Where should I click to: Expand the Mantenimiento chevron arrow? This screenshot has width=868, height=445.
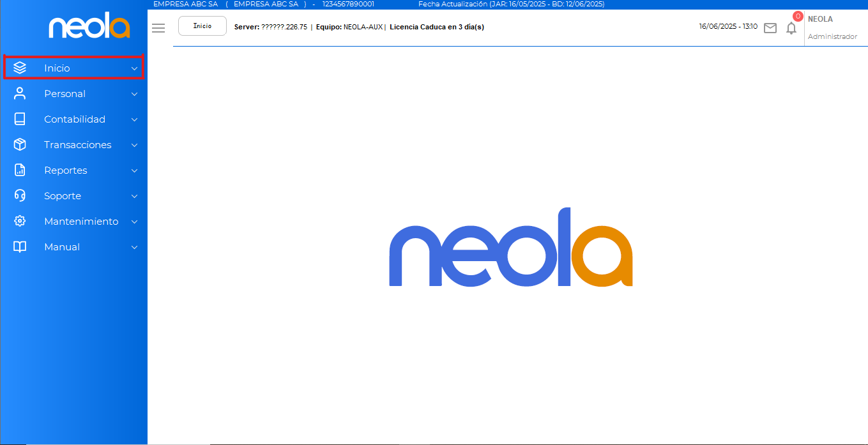(x=134, y=222)
